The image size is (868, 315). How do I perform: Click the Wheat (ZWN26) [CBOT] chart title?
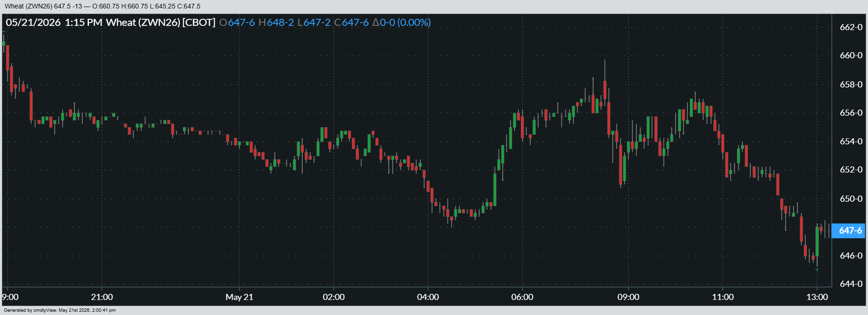[161, 22]
